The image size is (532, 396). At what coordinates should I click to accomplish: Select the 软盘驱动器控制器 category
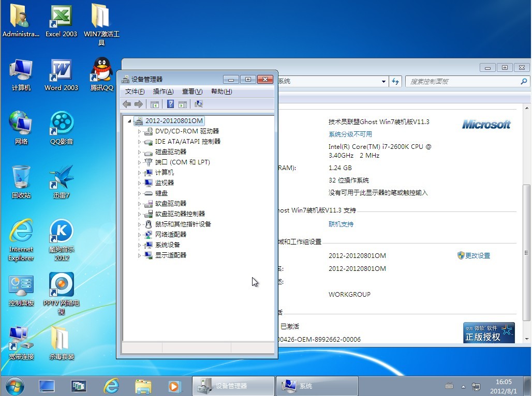180,214
